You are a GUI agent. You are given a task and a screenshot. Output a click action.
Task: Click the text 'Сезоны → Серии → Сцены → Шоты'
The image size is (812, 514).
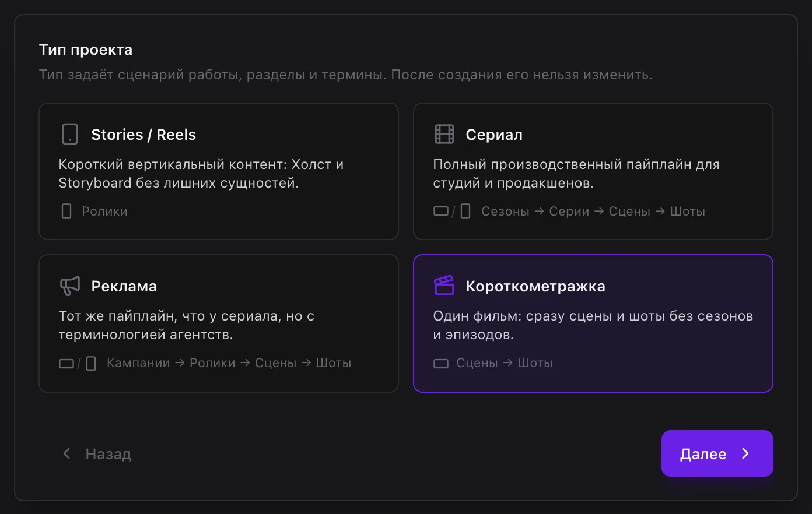coord(593,212)
